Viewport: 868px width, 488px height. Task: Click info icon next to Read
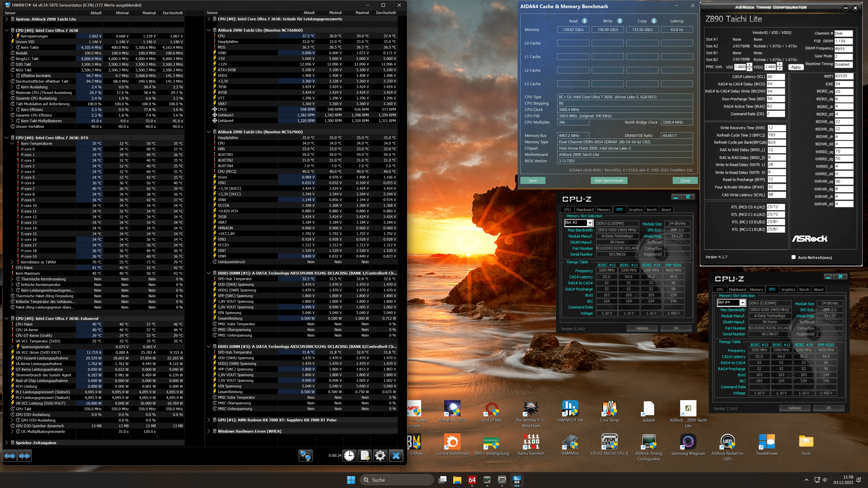(584, 21)
